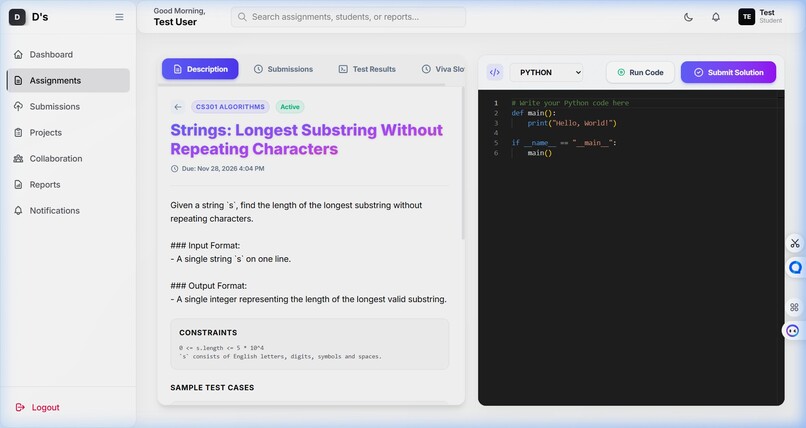Image resolution: width=806 pixels, height=428 pixels.
Task: Click the code brackets icon in editor toolbar
Action: click(494, 72)
